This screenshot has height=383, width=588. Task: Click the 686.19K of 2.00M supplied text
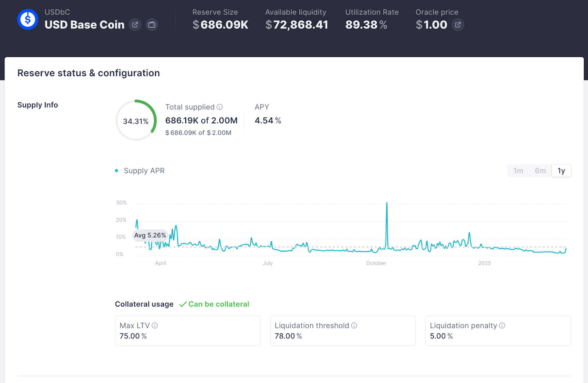click(x=201, y=120)
